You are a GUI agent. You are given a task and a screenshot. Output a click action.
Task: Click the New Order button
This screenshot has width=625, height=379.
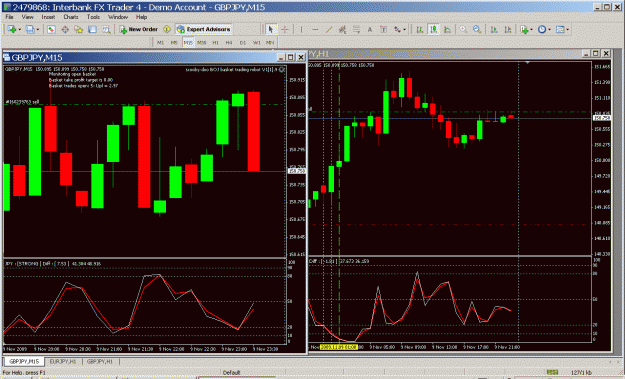(x=138, y=29)
